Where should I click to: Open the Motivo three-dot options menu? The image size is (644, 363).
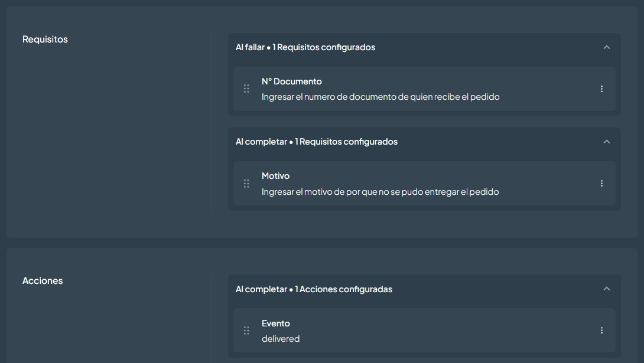click(x=601, y=184)
